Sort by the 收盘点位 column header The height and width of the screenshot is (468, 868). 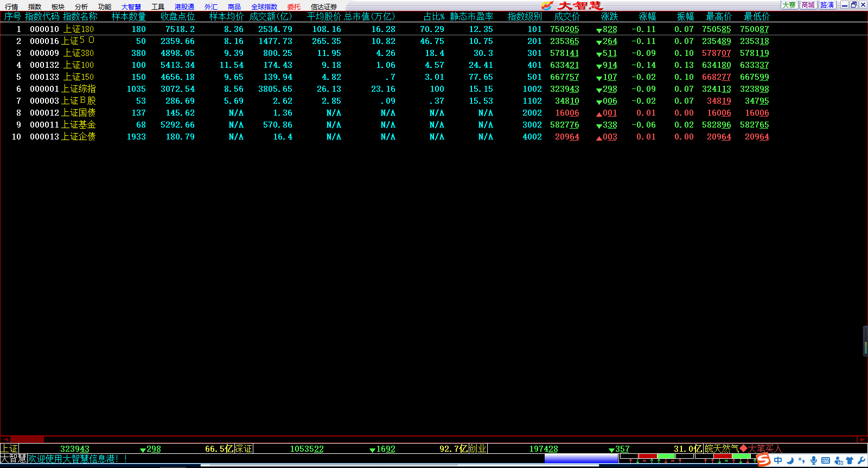(177, 17)
